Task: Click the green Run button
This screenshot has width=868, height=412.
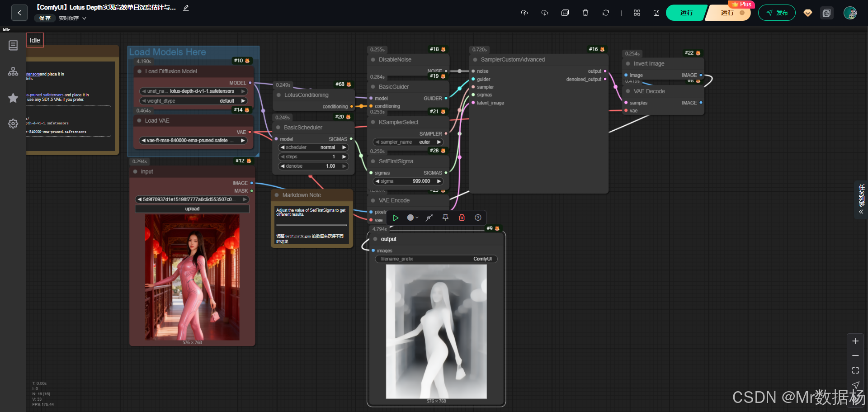Action: [686, 13]
